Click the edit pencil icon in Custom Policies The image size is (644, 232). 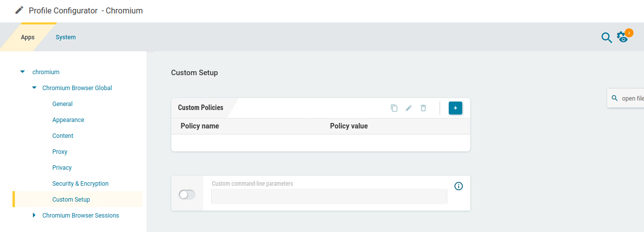(409, 108)
